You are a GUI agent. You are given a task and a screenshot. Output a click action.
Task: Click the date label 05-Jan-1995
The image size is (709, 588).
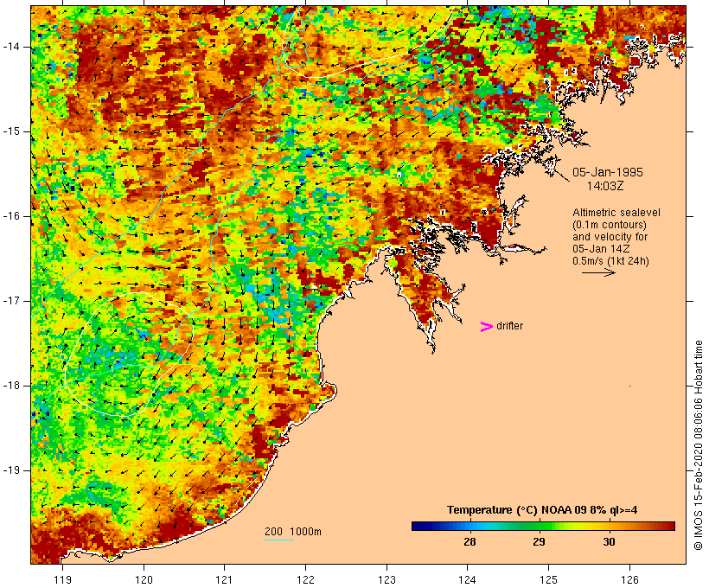607,172
